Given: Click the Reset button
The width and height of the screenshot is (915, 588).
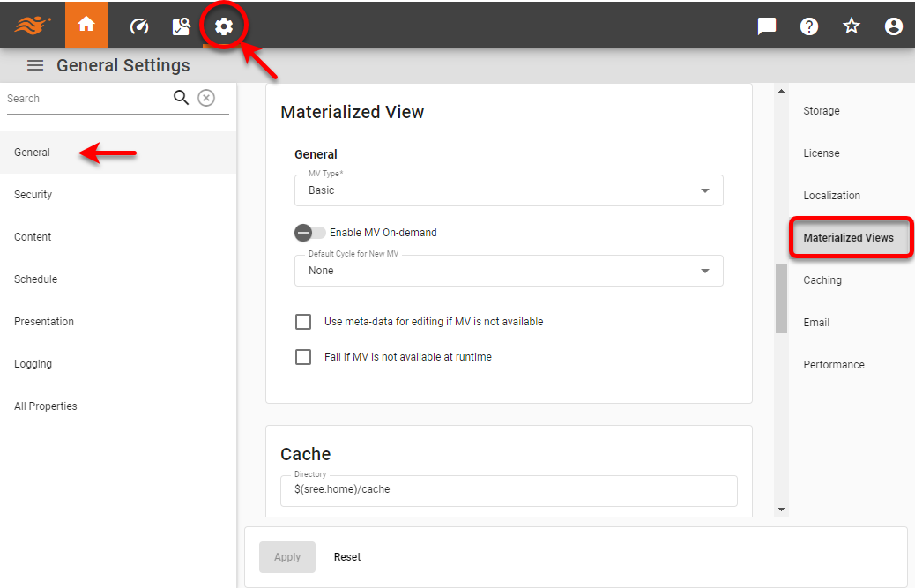Looking at the screenshot, I should pos(346,556).
